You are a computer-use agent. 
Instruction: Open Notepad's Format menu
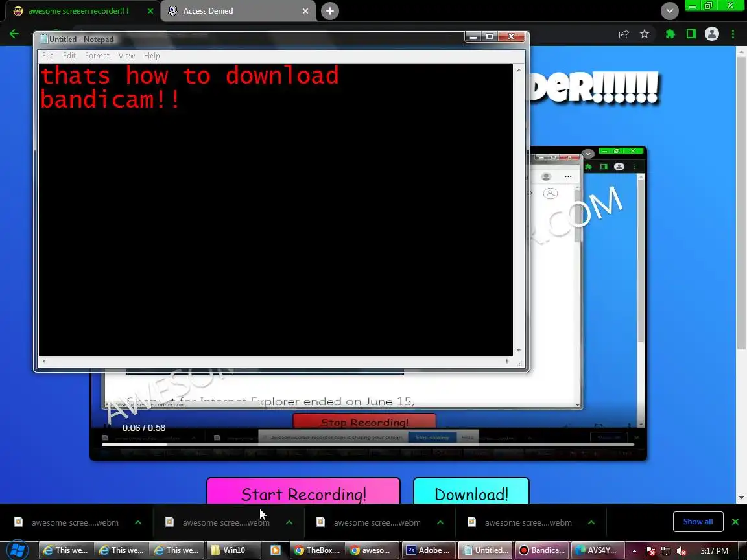(97, 56)
